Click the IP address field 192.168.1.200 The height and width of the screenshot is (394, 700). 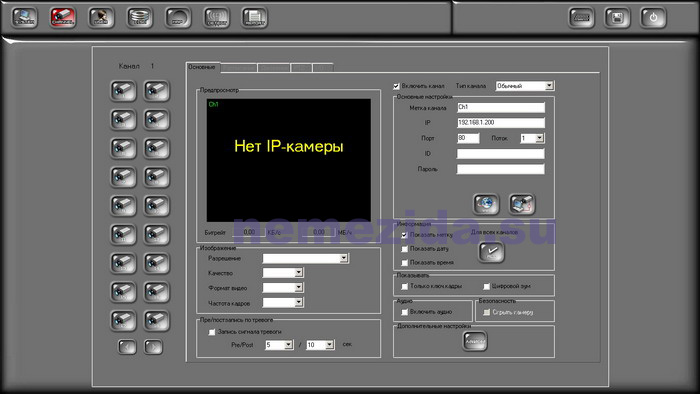pos(501,123)
